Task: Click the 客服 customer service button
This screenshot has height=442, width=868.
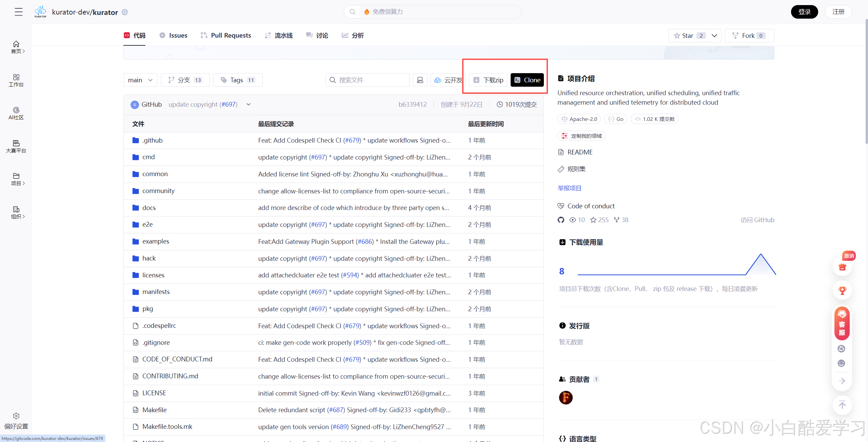Action: coord(842,323)
